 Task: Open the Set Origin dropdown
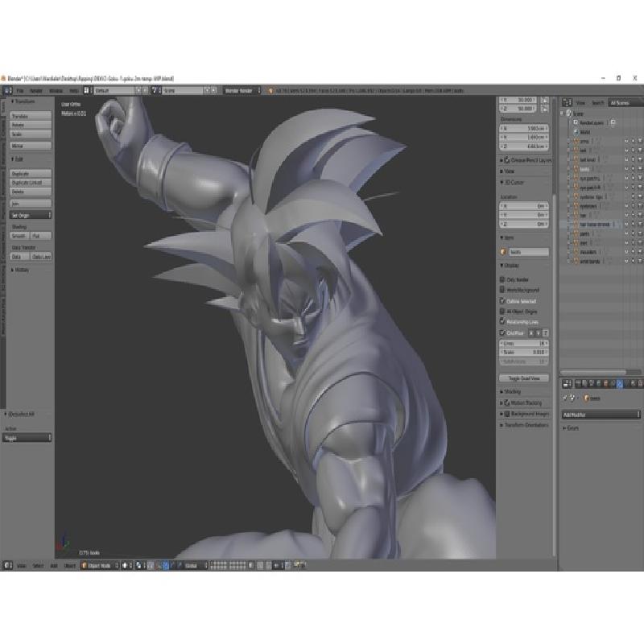[x=31, y=215]
